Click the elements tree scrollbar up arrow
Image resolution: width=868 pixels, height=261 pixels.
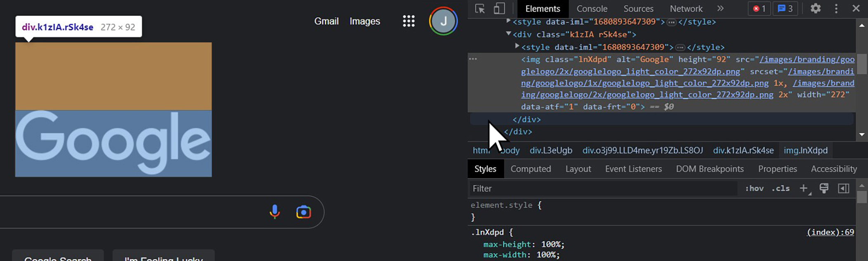(x=862, y=26)
